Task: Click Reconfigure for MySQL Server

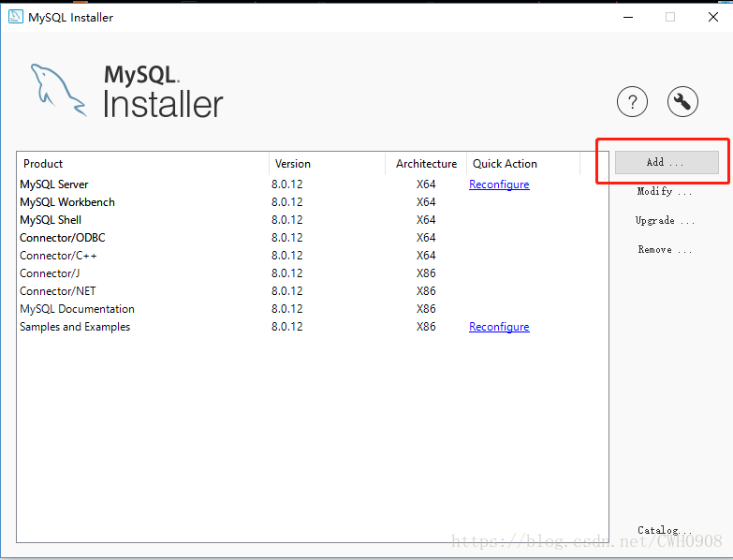Action: [499, 184]
